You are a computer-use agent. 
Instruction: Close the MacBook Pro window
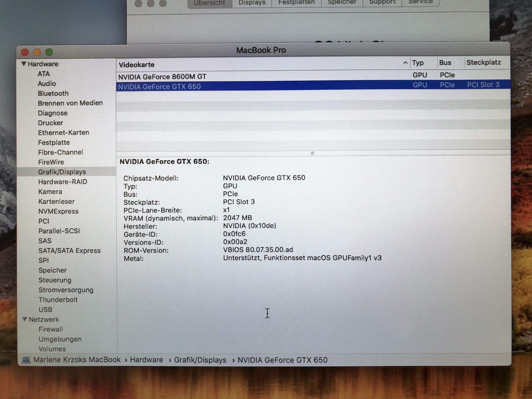(x=25, y=52)
